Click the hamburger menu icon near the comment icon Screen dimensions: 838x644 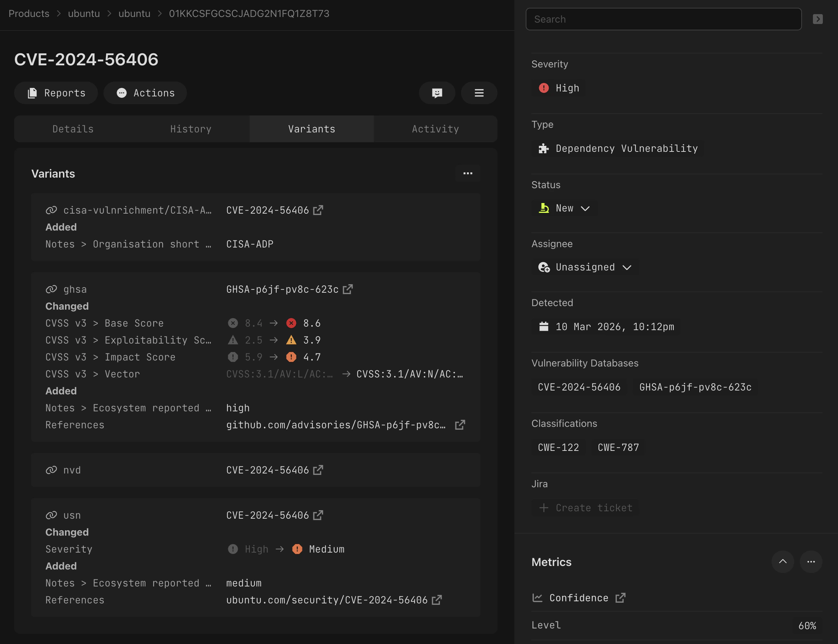coord(479,93)
